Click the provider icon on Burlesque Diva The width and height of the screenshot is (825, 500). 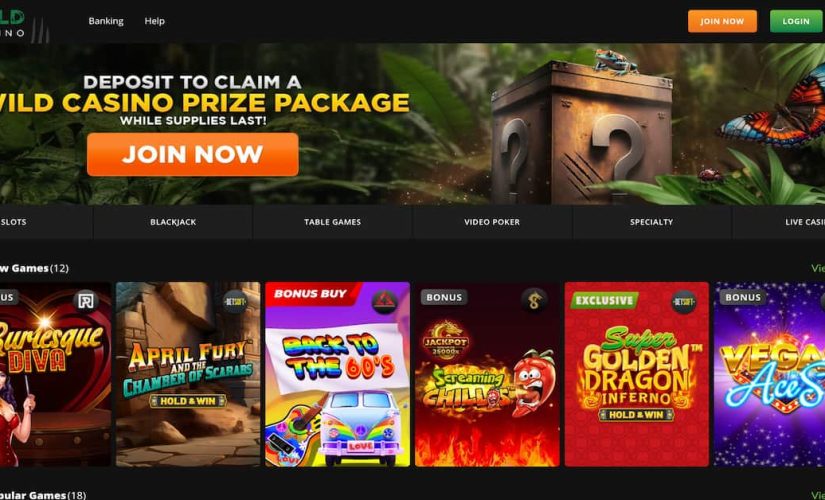85,301
